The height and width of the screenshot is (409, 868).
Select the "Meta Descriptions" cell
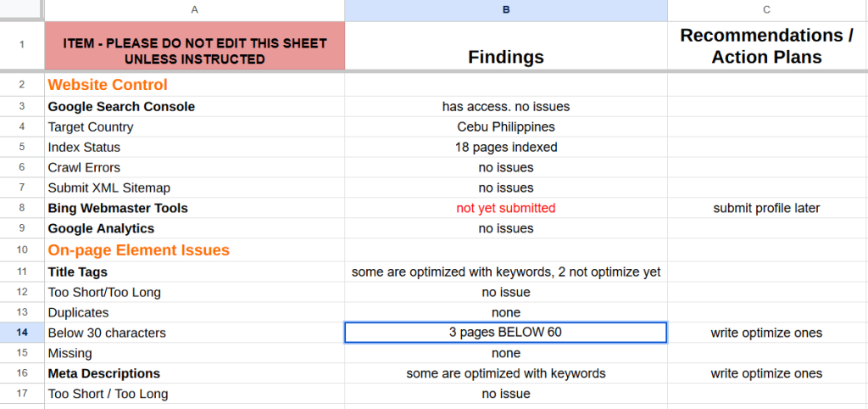point(194,373)
